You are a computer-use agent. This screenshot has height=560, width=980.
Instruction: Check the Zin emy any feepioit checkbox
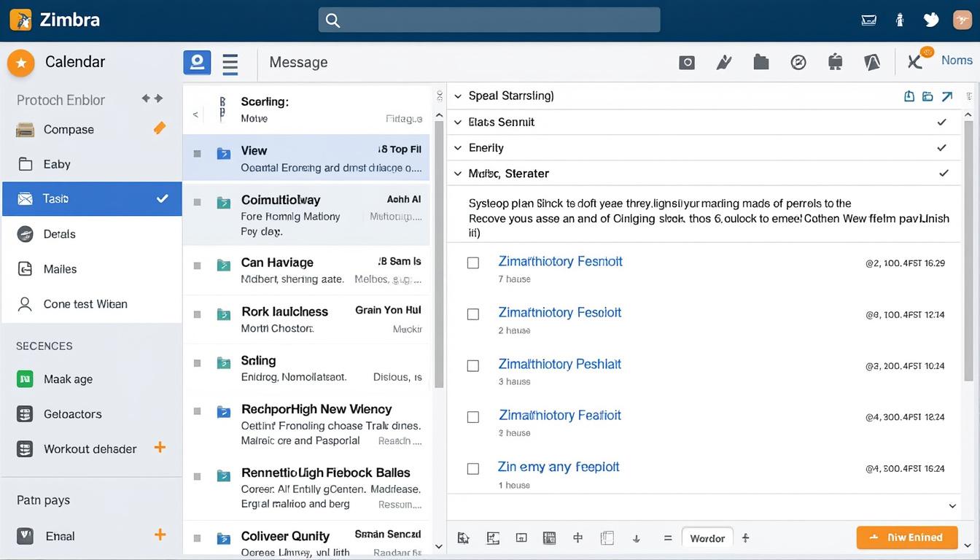473,469
